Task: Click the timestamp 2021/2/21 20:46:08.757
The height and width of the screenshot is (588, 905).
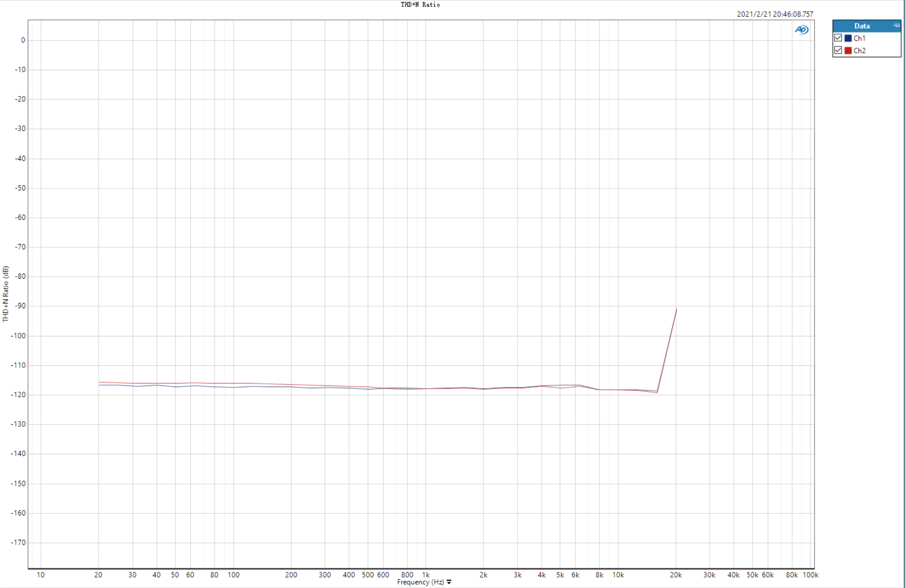Action: click(775, 14)
